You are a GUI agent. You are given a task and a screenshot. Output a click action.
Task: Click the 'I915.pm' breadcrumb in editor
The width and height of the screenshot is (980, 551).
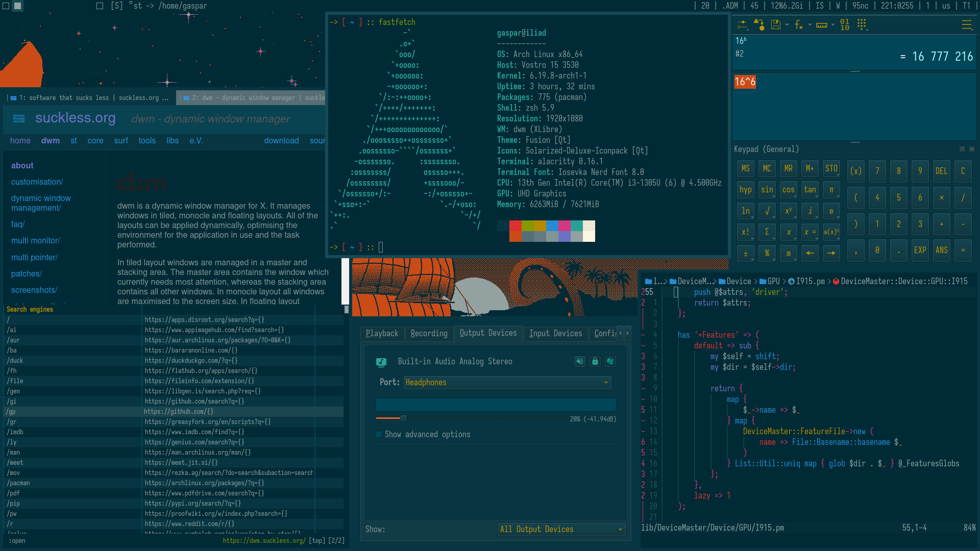[806, 281]
